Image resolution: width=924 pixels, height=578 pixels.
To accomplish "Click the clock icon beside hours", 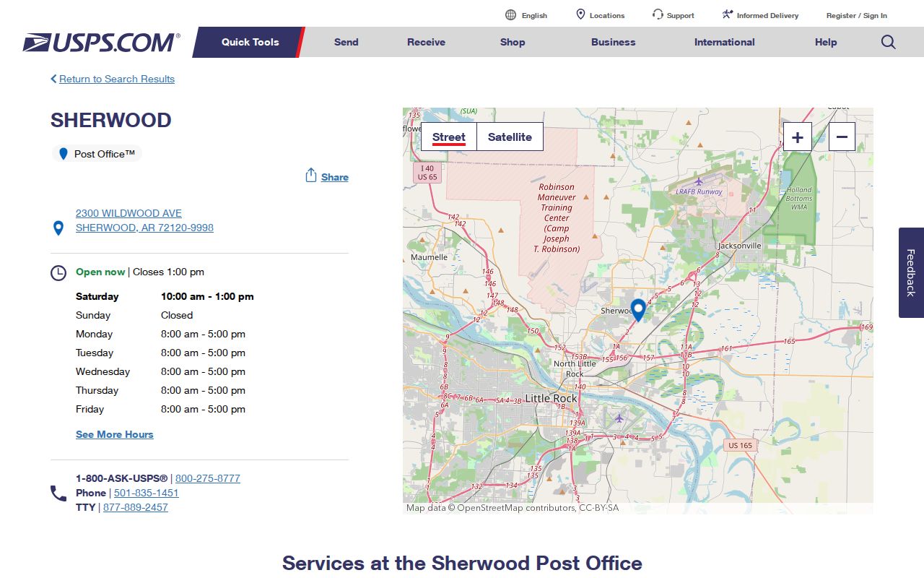I will tap(58, 273).
